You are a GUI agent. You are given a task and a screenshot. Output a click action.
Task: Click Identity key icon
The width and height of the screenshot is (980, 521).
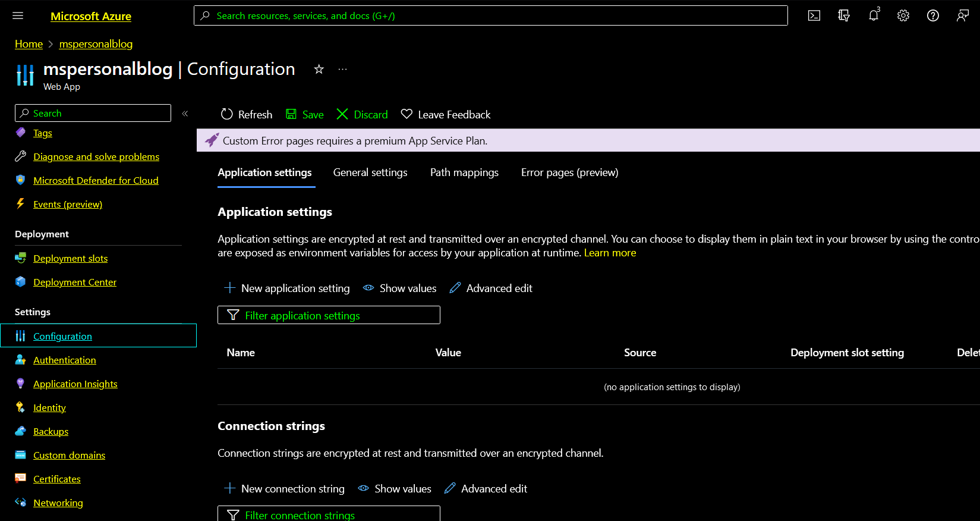coord(21,407)
